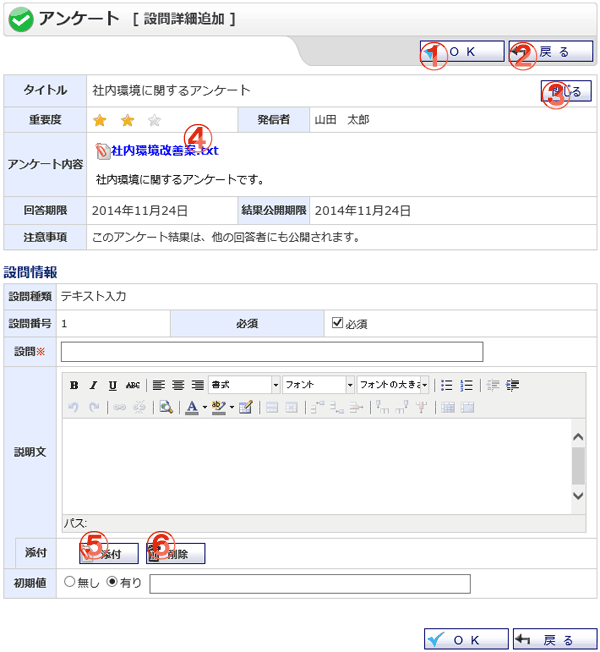
Task: Select the 有り radio for 初期値
Action: [112, 582]
